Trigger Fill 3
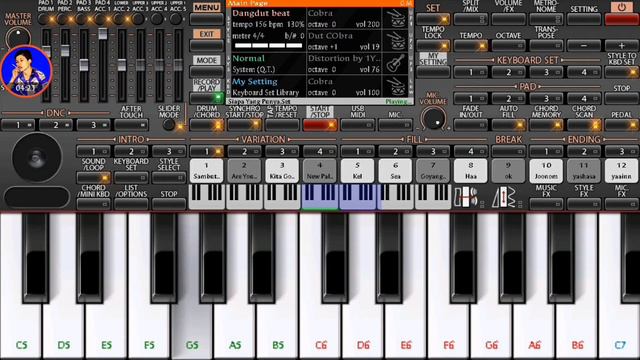640x360 pixels. click(x=433, y=151)
